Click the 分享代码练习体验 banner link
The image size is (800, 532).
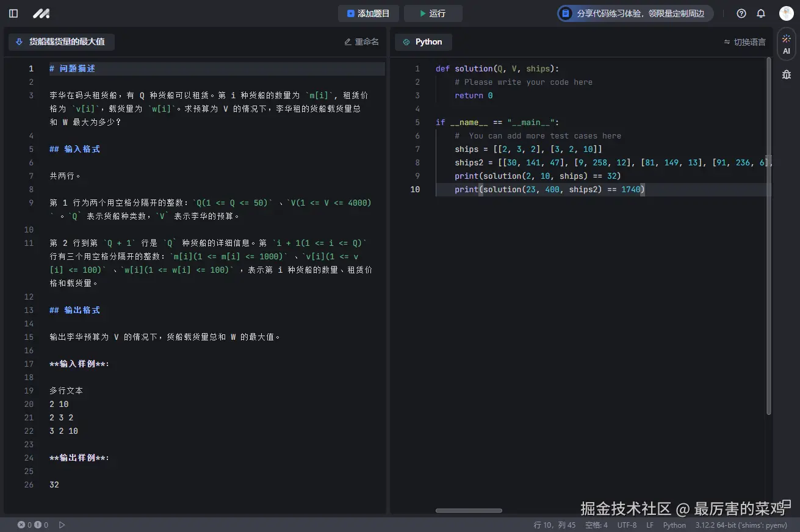635,13
